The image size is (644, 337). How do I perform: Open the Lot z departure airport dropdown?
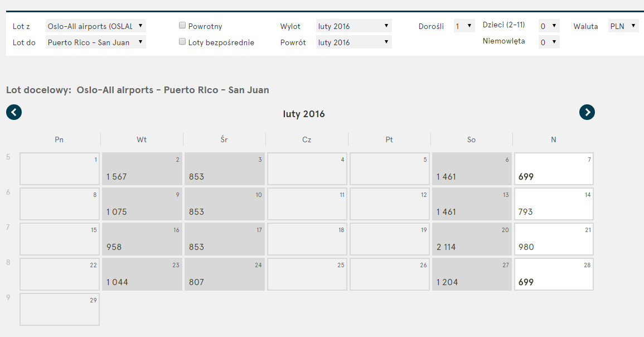point(96,26)
